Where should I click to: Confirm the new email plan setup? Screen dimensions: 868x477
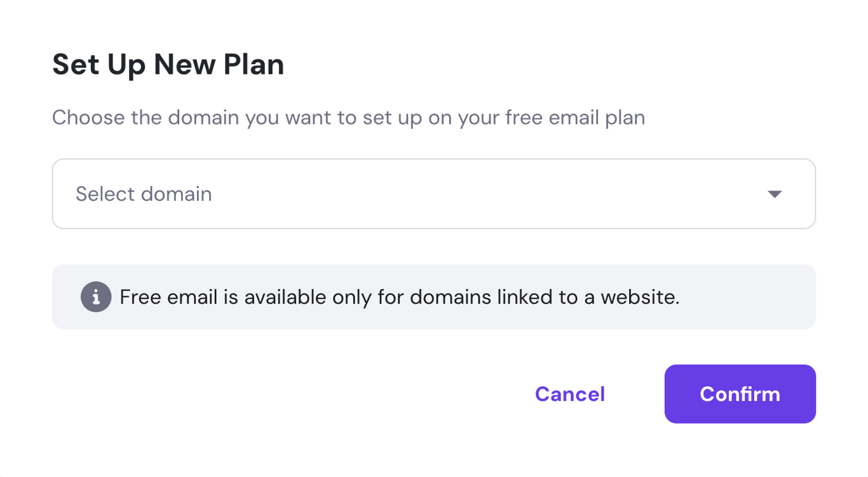739,394
